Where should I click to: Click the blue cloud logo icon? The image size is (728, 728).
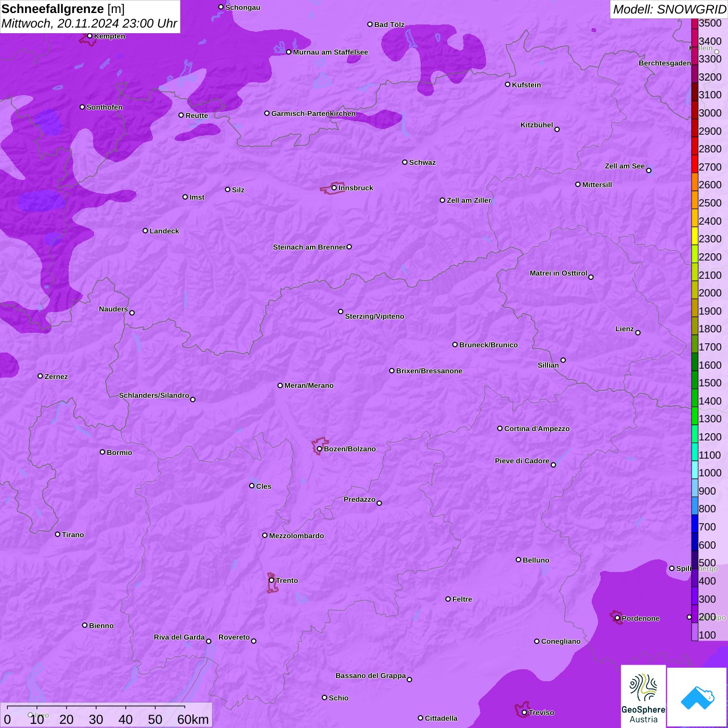(x=697, y=698)
